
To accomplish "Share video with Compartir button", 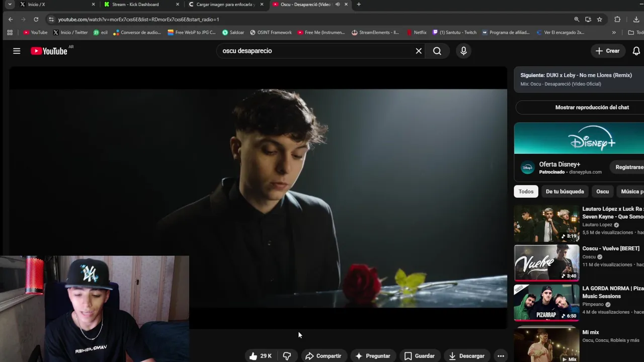I will [323, 355].
